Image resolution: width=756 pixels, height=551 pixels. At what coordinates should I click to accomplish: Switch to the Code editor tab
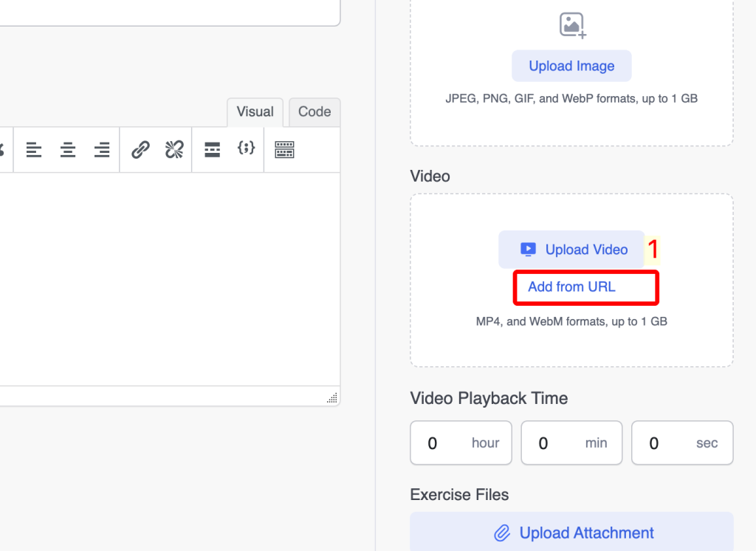(315, 112)
